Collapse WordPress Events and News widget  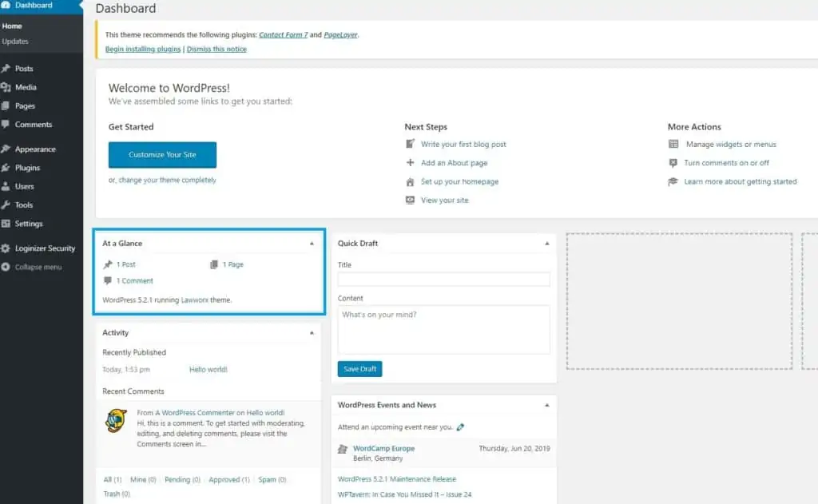tap(546, 406)
